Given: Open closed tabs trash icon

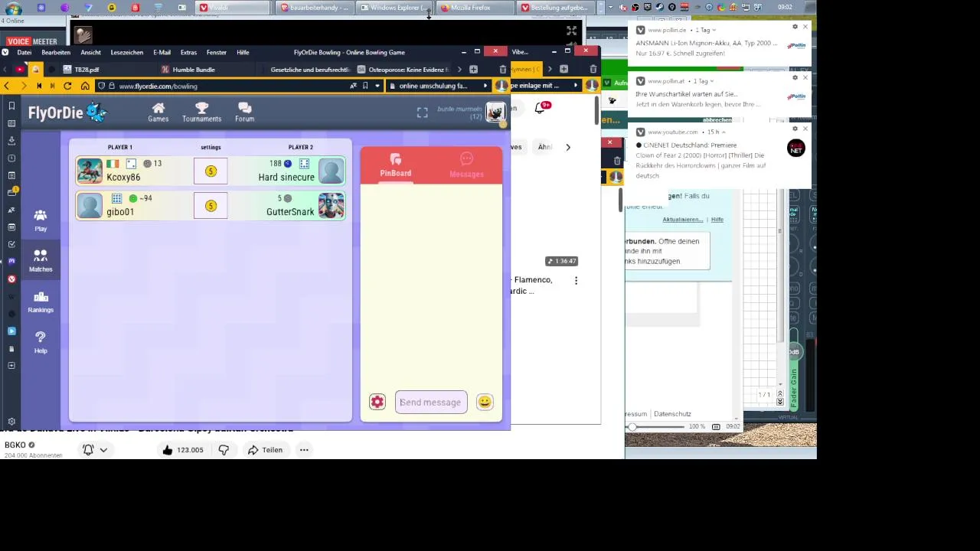Looking at the screenshot, I should coord(503,70).
